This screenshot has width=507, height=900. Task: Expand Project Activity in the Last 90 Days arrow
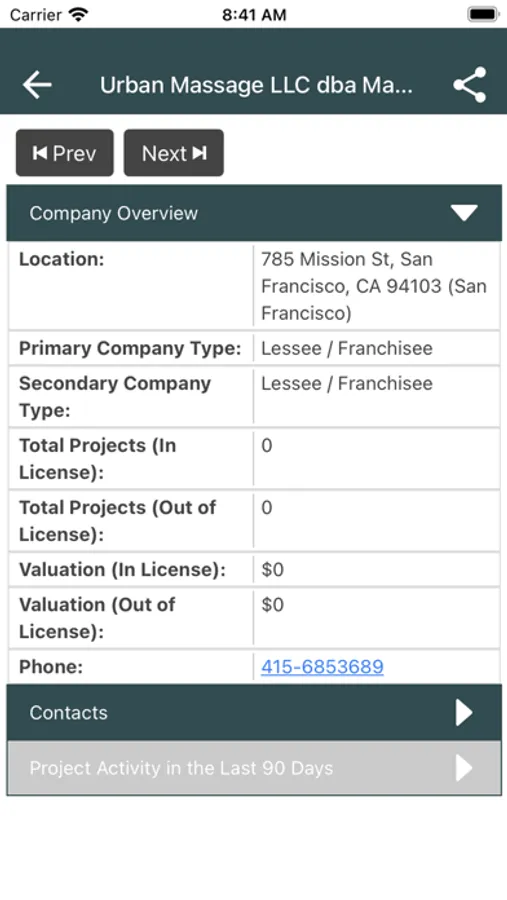464,768
